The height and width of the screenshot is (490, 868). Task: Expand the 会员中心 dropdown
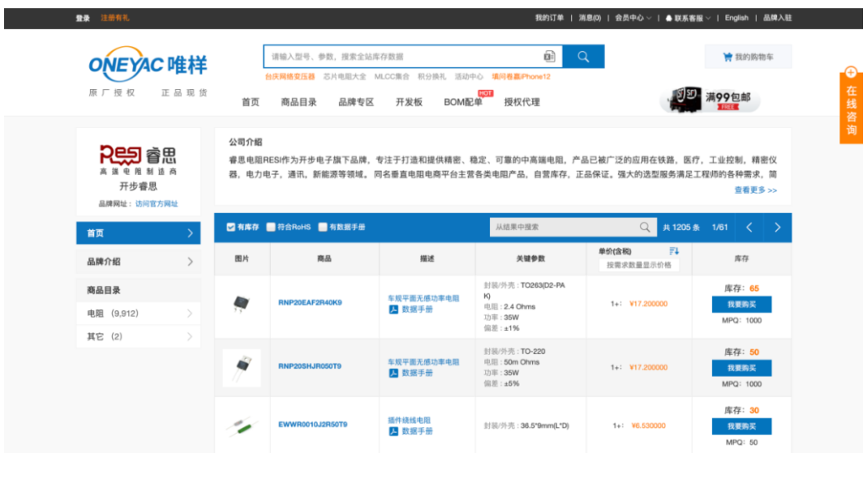(x=633, y=17)
